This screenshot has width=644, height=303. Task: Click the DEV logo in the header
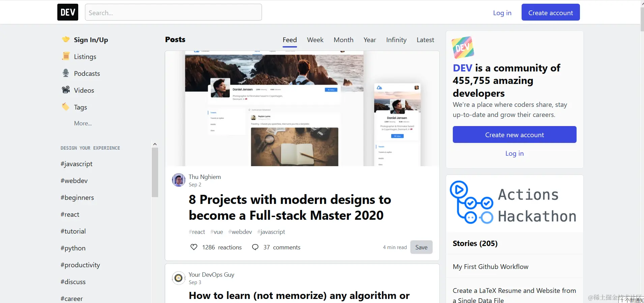point(68,12)
